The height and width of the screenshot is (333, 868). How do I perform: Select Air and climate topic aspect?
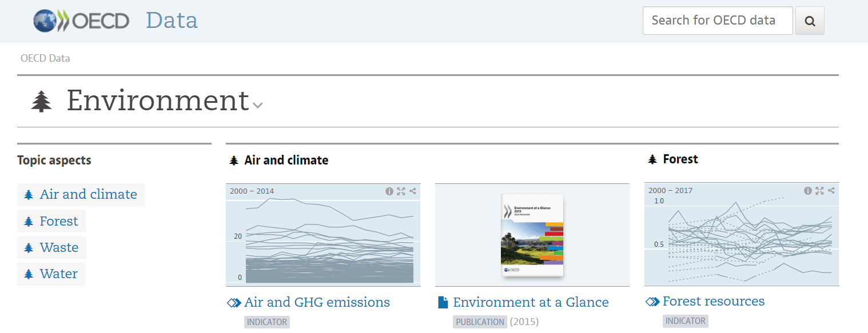(x=88, y=194)
